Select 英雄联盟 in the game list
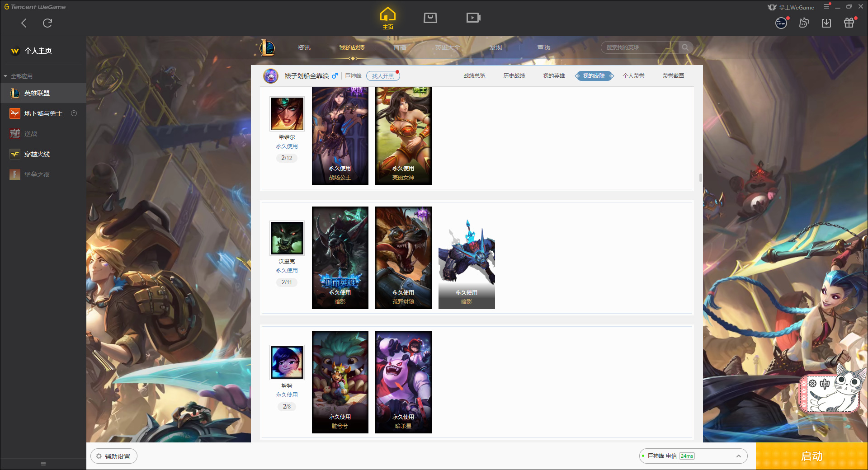 (43, 93)
